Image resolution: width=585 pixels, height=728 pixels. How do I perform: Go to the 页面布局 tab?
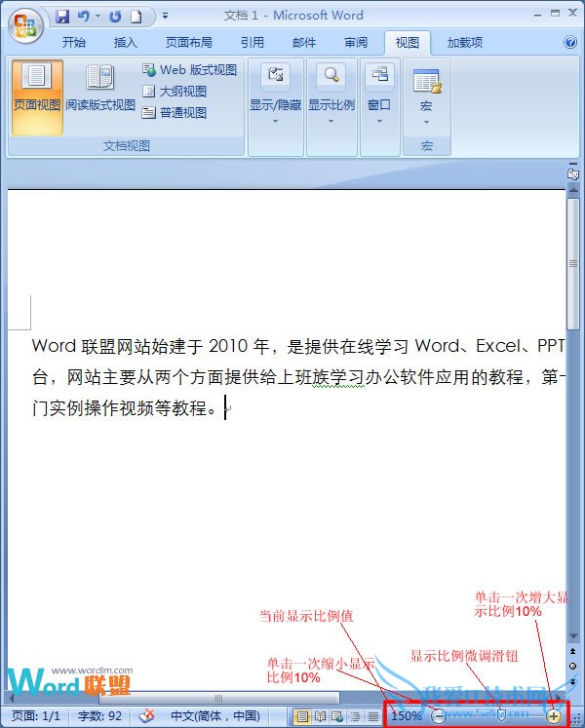click(x=188, y=43)
